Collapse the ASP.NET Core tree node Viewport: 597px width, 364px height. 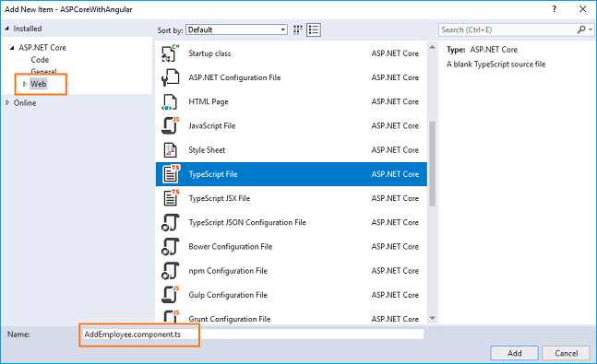12,48
